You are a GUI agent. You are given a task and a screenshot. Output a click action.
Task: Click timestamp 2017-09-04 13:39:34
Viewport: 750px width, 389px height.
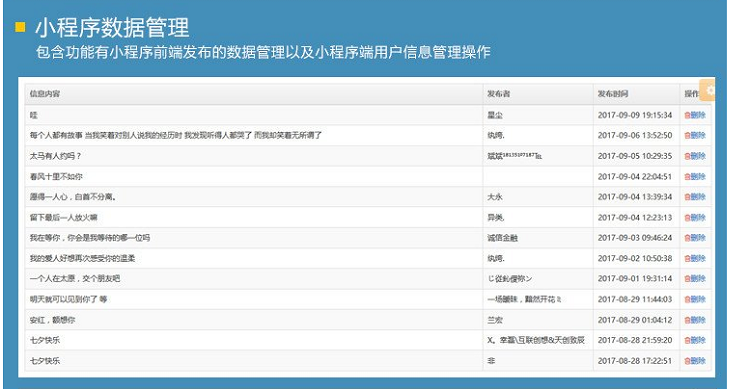[x=635, y=197]
